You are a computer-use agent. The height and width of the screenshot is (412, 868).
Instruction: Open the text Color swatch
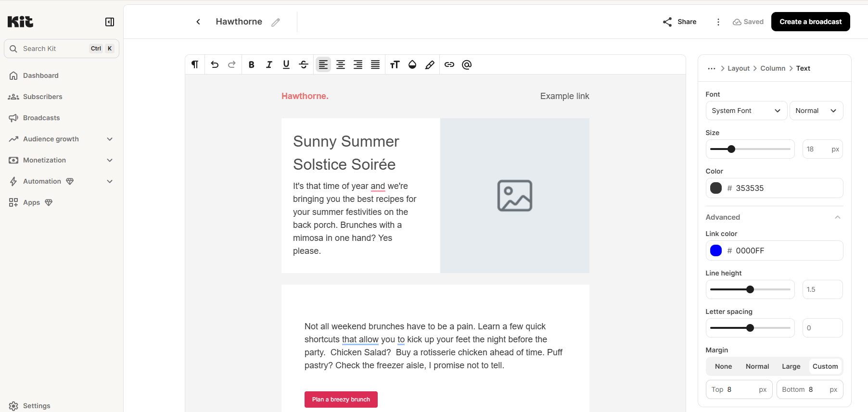[716, 188]
